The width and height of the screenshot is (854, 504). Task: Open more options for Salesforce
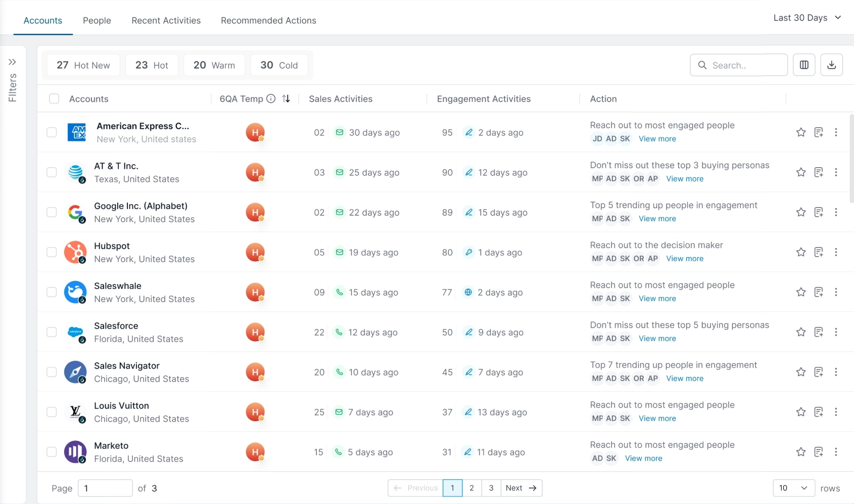[x=836, y=332]
